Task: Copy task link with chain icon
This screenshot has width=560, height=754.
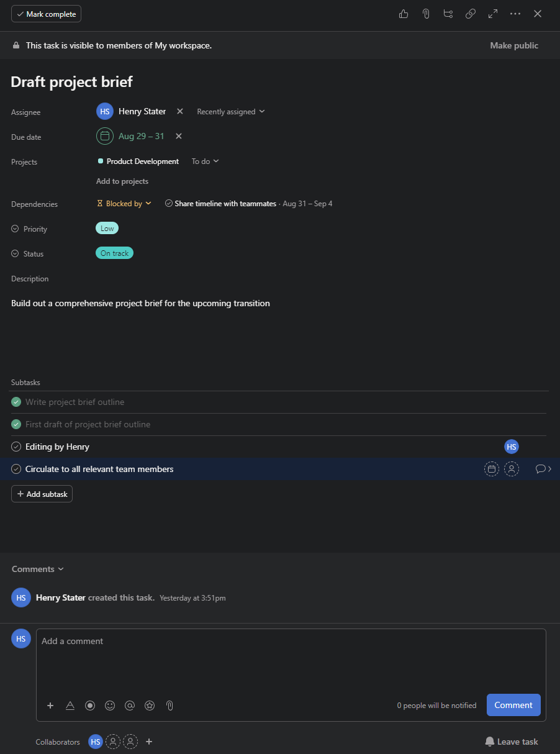Action: [x=471, y=14]
